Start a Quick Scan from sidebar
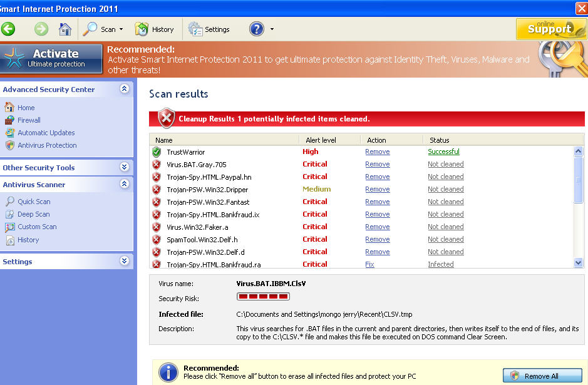Screen dimensions: 588x385 [x=34, y=202]
